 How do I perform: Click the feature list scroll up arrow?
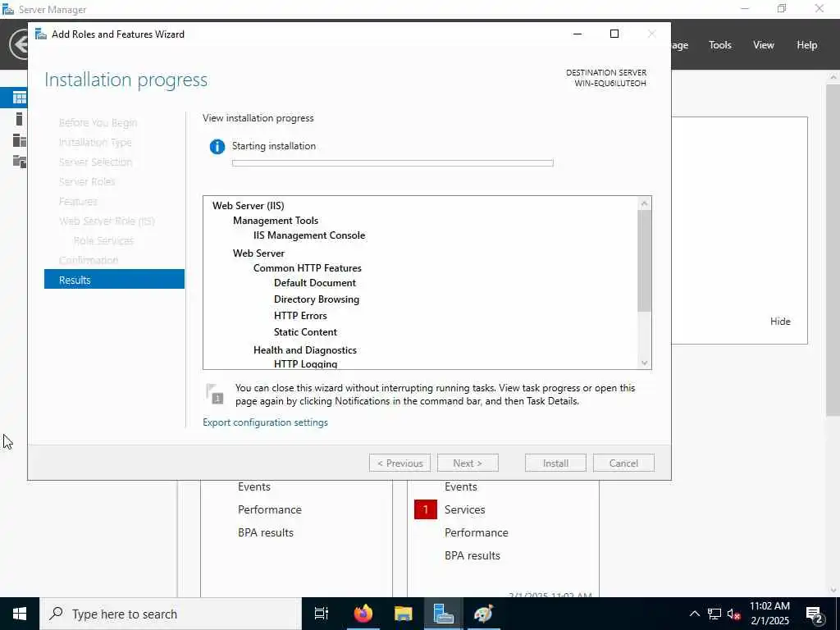645,203
